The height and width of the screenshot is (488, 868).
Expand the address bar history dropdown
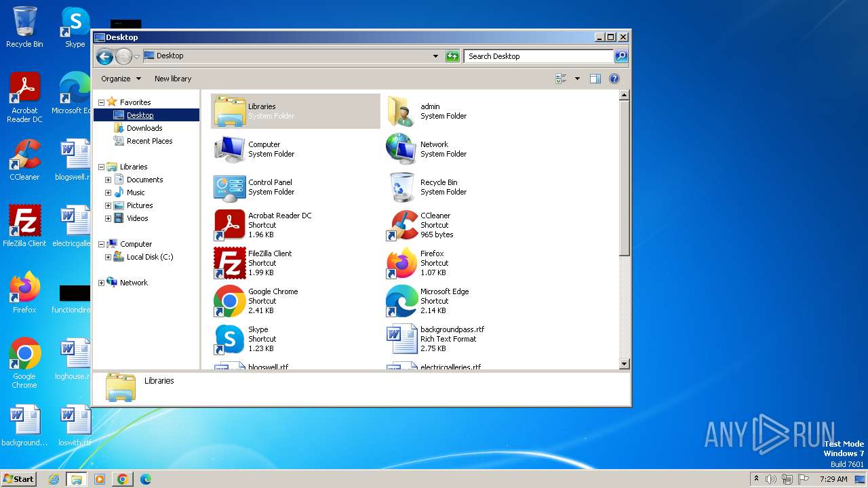point(435,56)
